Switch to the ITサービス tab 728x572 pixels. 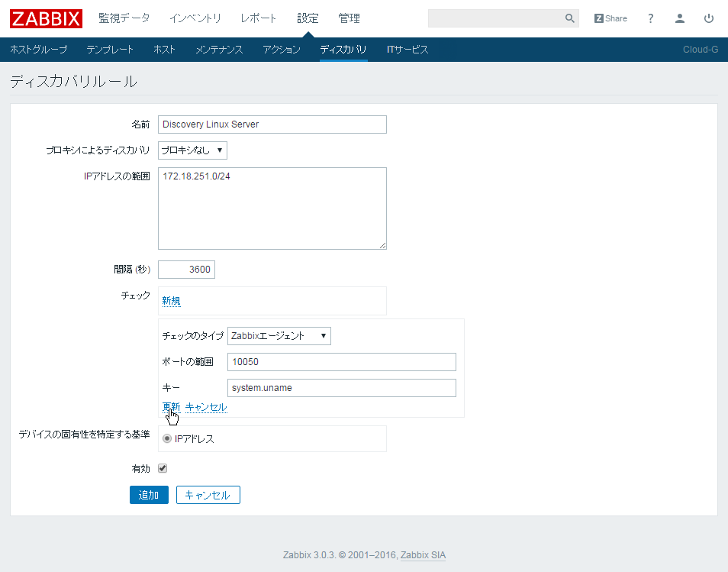(407, 50)
